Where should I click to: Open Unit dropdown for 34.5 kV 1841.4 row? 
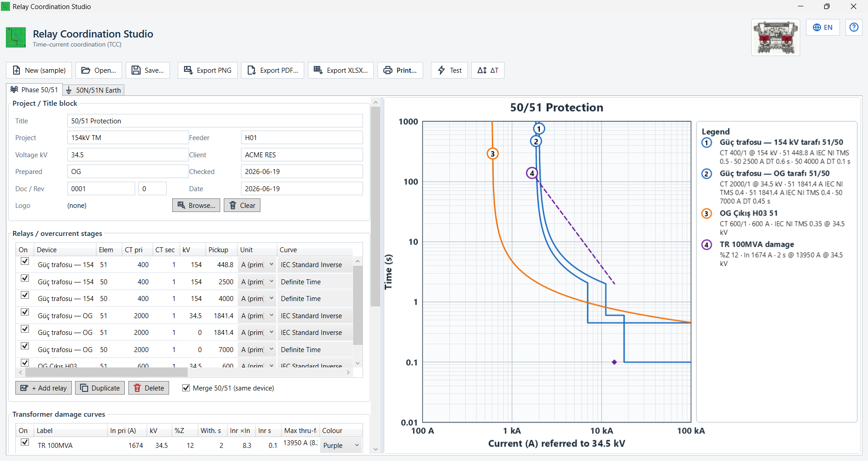(x=258, y=315)
